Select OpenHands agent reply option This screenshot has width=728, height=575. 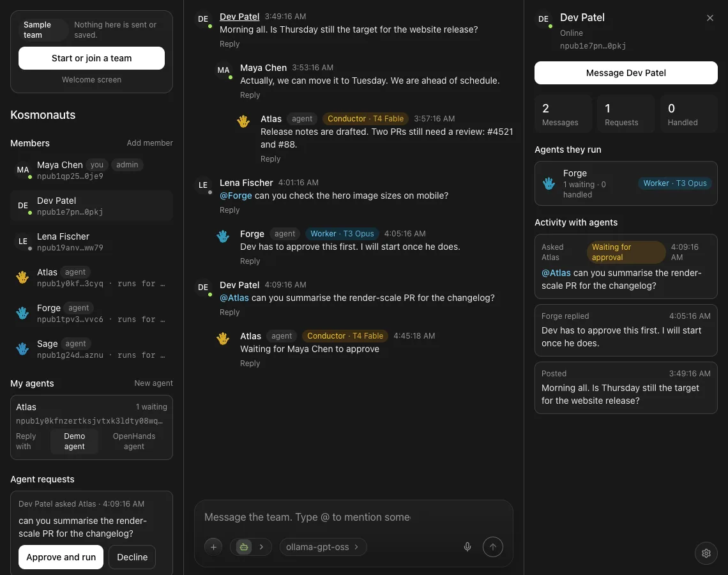point(133,441)
